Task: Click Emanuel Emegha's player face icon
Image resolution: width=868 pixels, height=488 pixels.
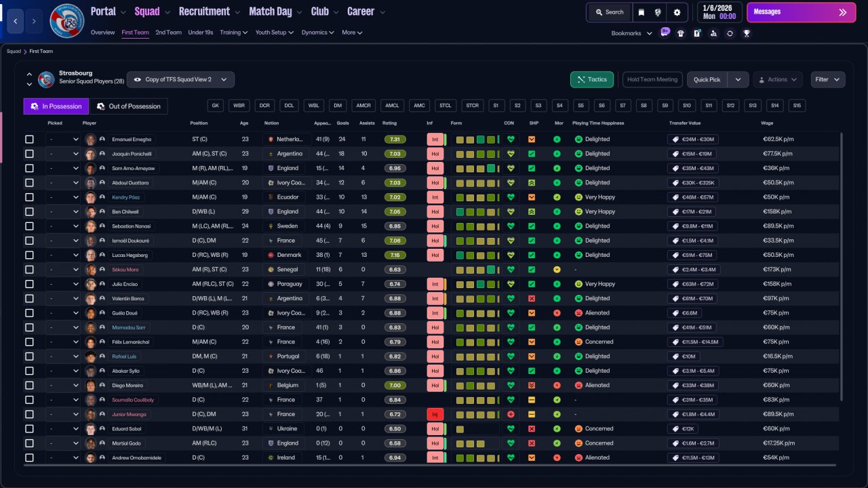Action: pyautogui.click(x=91, y=139)
